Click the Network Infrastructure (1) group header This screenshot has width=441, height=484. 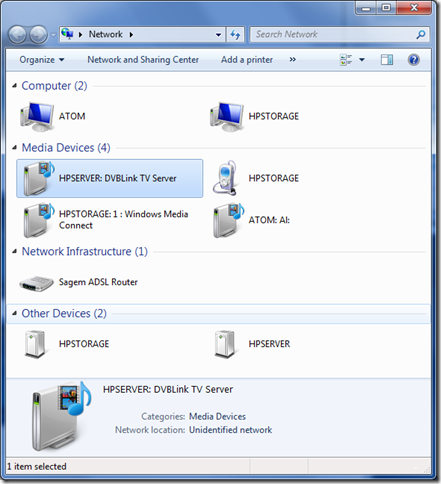coord(85,252)
